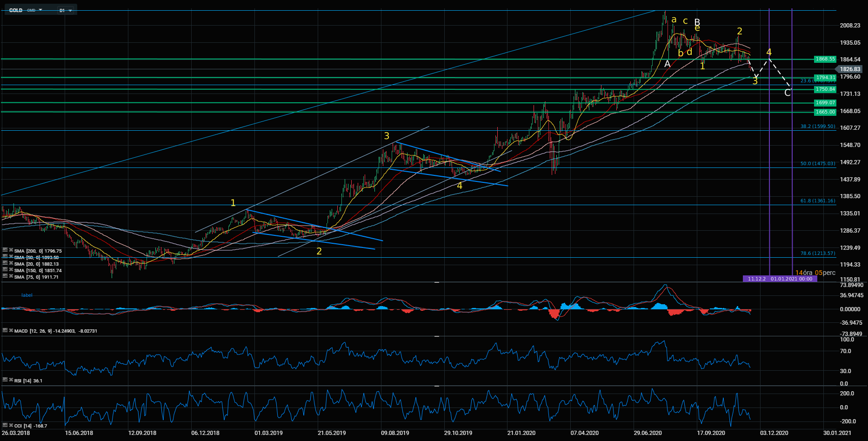Select the 1794.31 price level label

point(825,78)
